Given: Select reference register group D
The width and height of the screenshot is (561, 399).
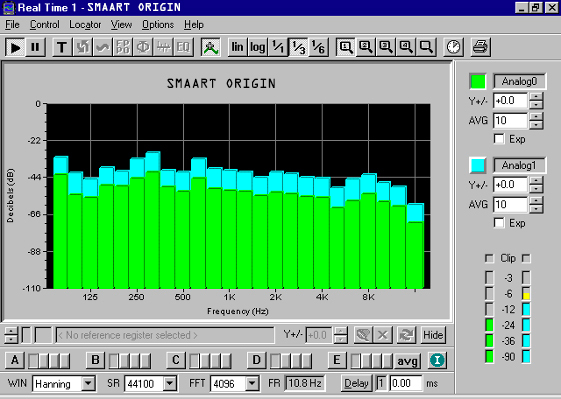Looking at the screenshot, I should [256, 360].
